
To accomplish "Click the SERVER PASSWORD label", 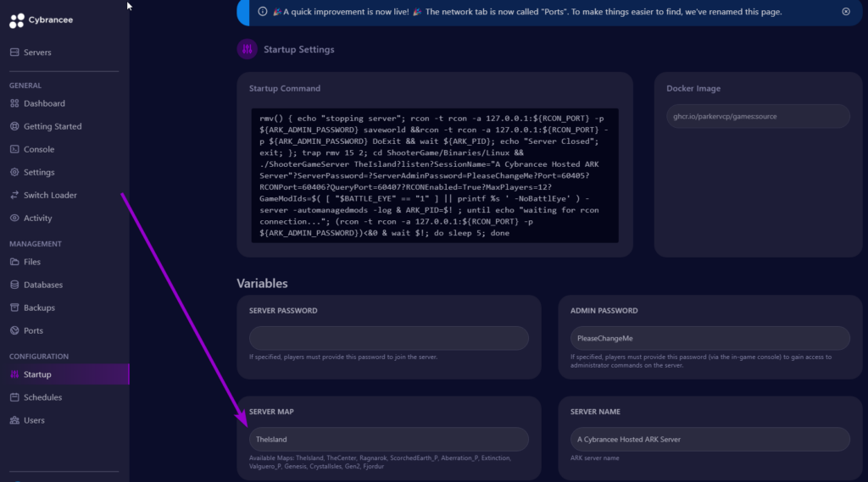I will pyautogui.click(x=283, y=310).
